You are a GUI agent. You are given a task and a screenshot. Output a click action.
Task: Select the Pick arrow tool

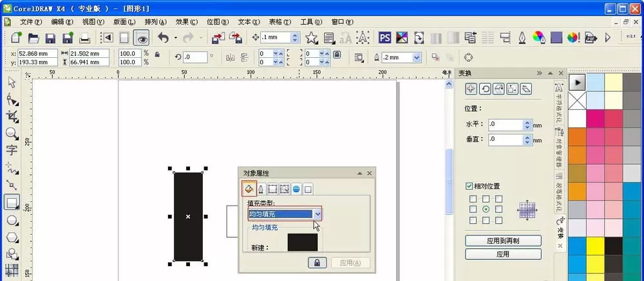(x=12, y=82)
